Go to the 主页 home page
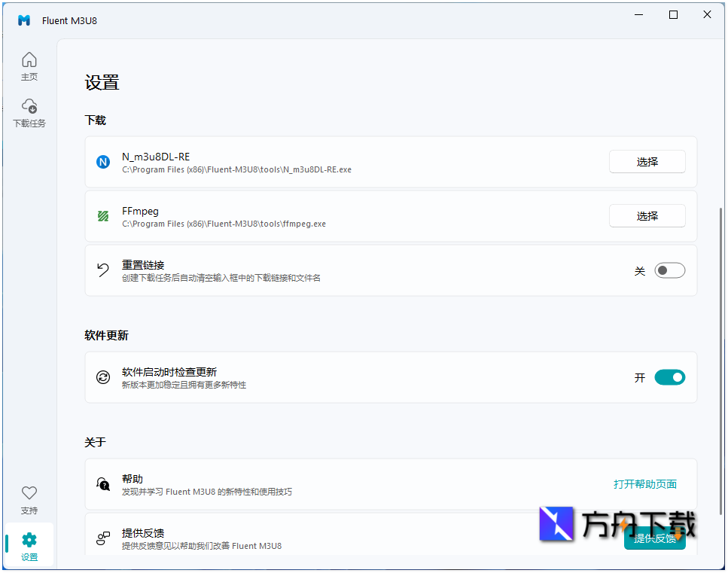The image size is (728, 573). coord(29,66)
